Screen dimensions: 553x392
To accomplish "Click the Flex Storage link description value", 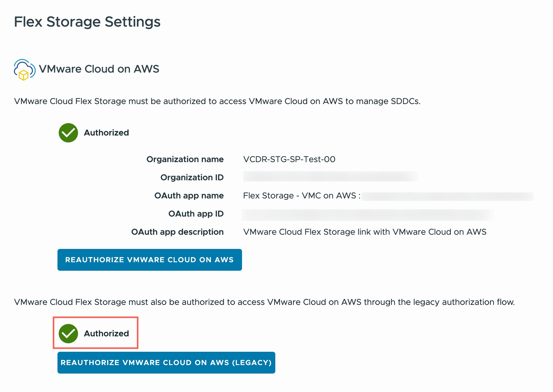I will 365,232.
